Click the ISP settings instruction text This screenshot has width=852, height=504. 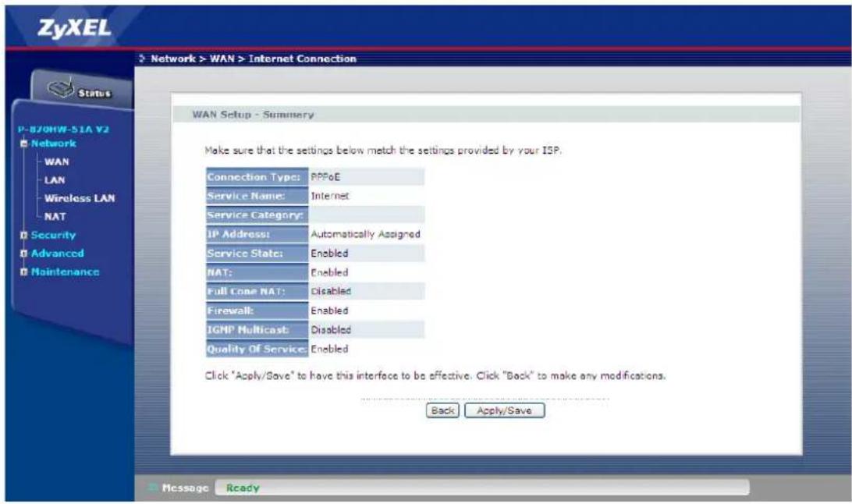click(x=383, y=151)
